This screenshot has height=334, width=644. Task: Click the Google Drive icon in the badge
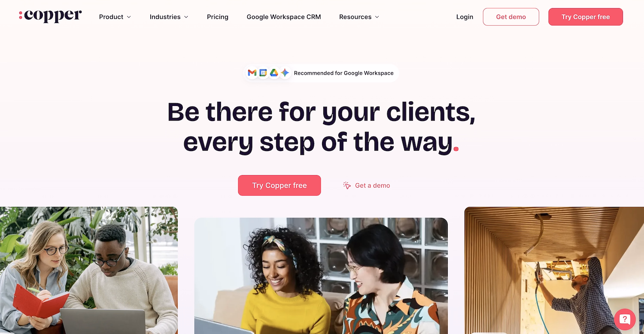pos(274,73)
